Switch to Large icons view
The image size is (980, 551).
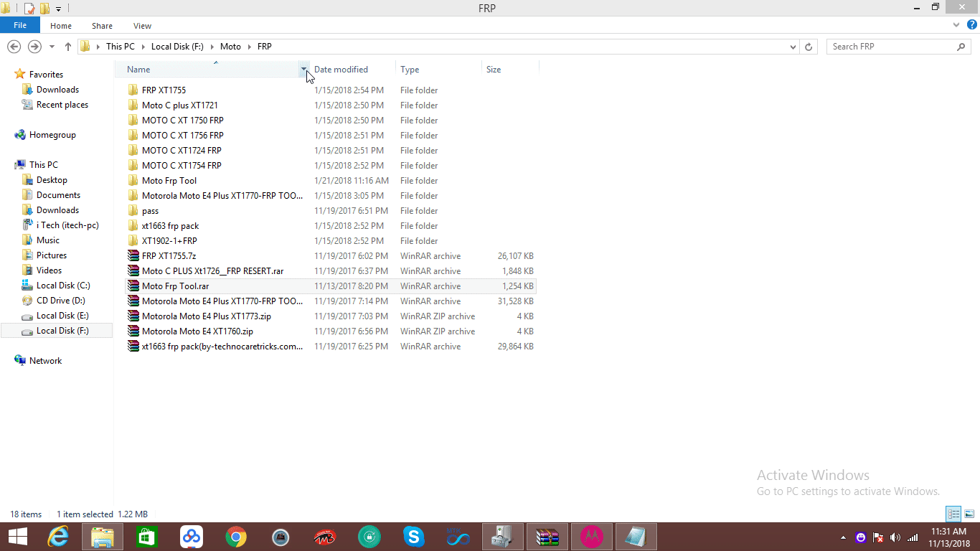(969, 514)
